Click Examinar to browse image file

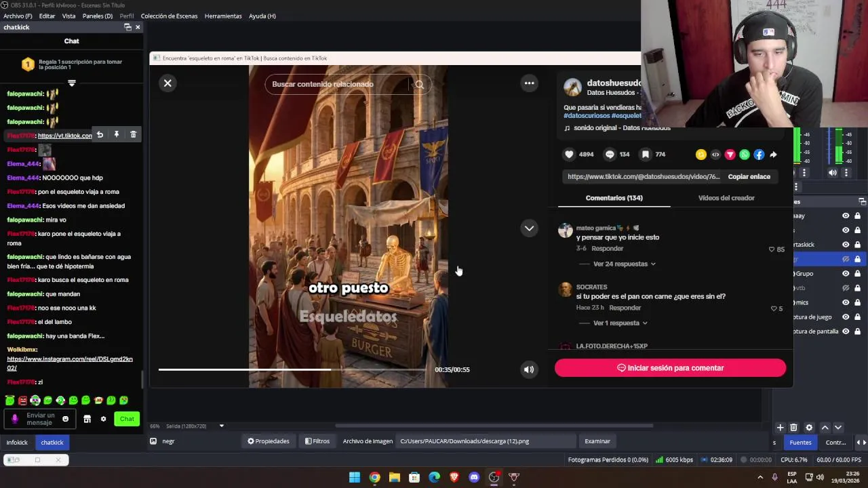coord(597,441)
